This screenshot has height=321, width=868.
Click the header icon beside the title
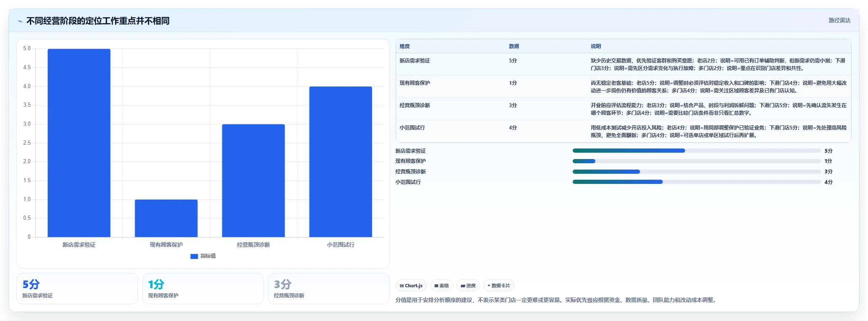coord(20,21)
